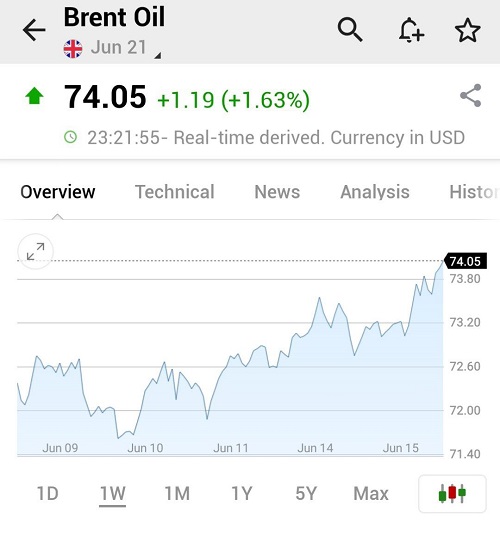Switch to candlestick chart view
This screenshot has width=500, height=542.
point(452,493)
